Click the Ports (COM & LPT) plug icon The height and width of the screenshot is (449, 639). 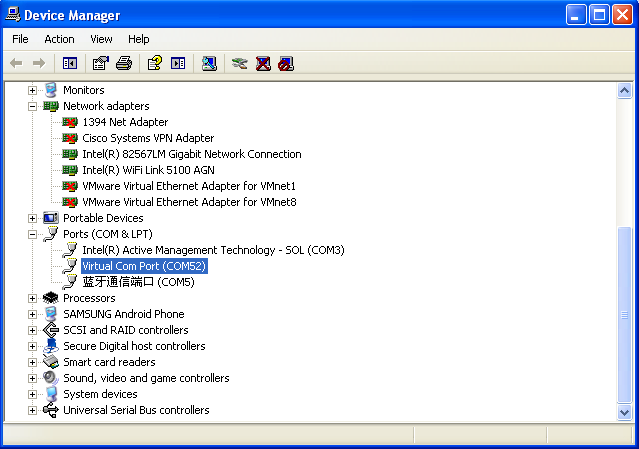[x=51, y=234]
